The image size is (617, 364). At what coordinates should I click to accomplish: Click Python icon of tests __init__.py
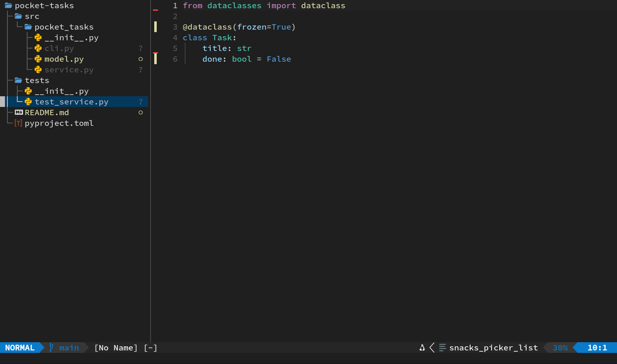(x=28, y=91)
